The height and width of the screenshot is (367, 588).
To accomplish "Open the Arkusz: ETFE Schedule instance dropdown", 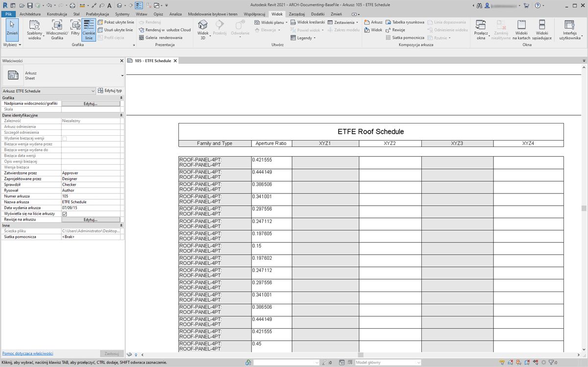I will [x=49, y=91].
